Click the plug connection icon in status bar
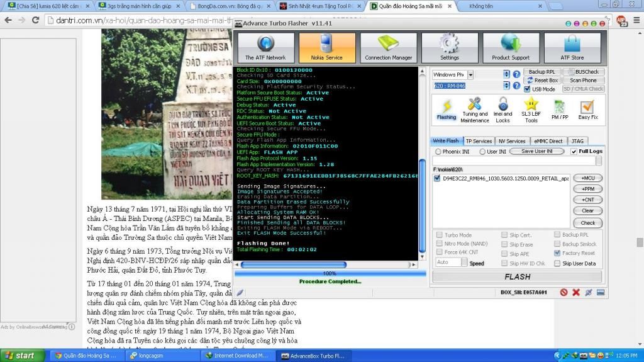 589,292
